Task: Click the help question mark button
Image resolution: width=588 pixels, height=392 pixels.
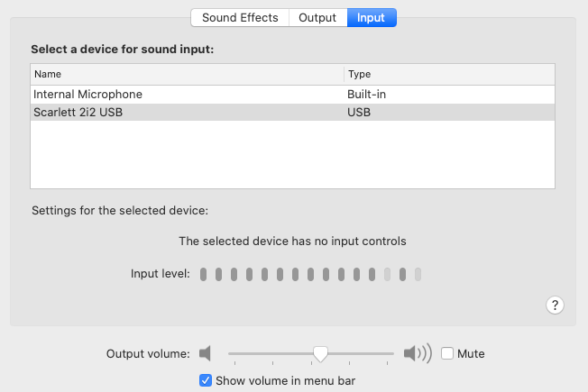Action: 556,305
